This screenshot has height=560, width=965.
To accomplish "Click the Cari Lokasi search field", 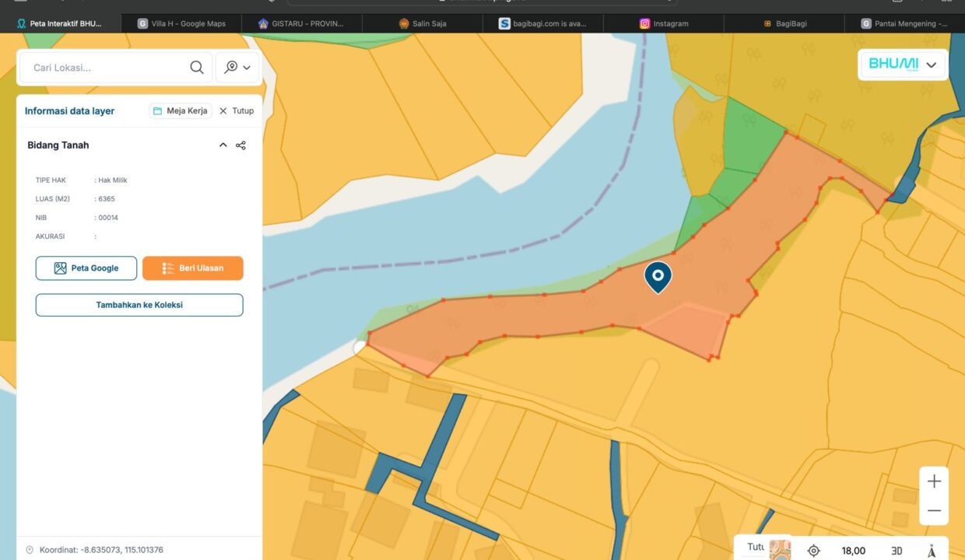I will (x=105, y=68).
